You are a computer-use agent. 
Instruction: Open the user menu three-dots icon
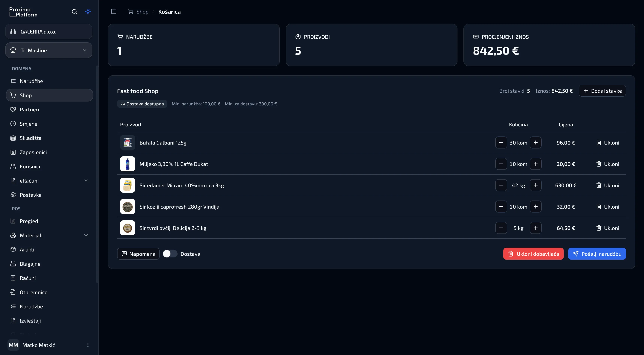(88, 345)
